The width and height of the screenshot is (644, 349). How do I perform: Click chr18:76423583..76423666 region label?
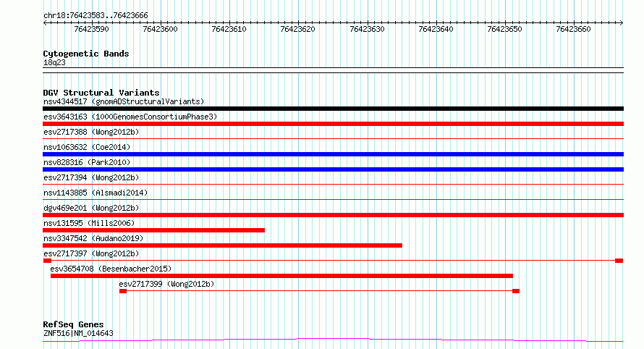(96, 15)
